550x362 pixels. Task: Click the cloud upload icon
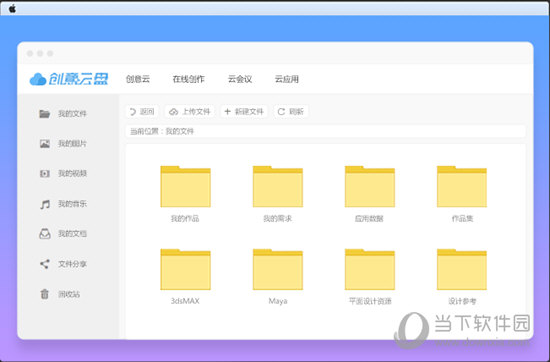click(x=174, y=112)
